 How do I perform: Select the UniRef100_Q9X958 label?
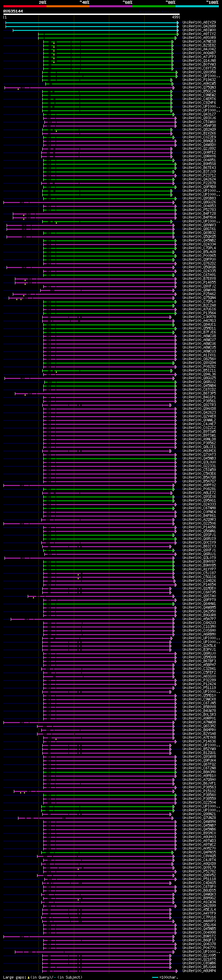point(199,72)
